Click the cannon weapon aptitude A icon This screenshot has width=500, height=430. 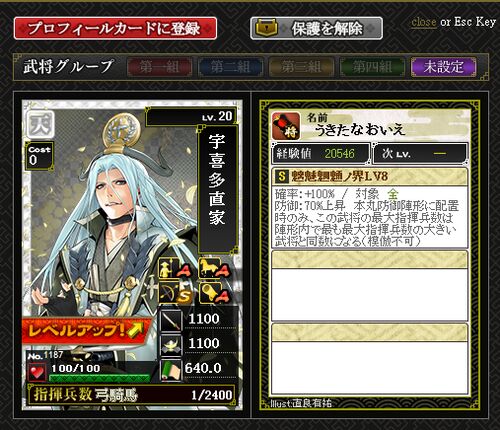click(x=215, y=293)
